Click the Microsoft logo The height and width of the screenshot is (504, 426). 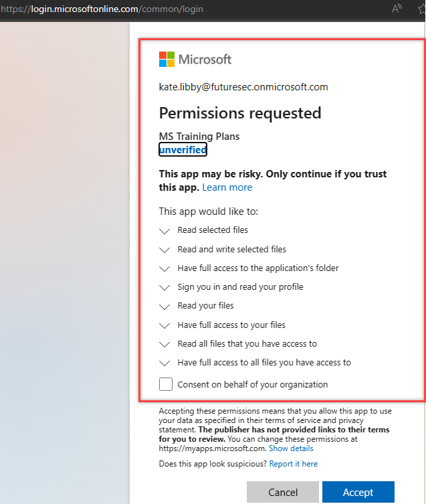[195, 60]
